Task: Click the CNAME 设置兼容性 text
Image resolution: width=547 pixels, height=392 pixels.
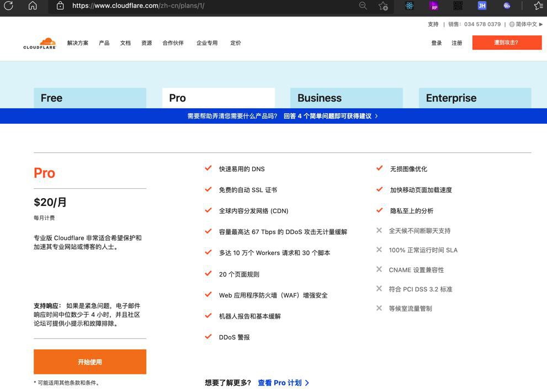Action: click(x=416, y=270)
